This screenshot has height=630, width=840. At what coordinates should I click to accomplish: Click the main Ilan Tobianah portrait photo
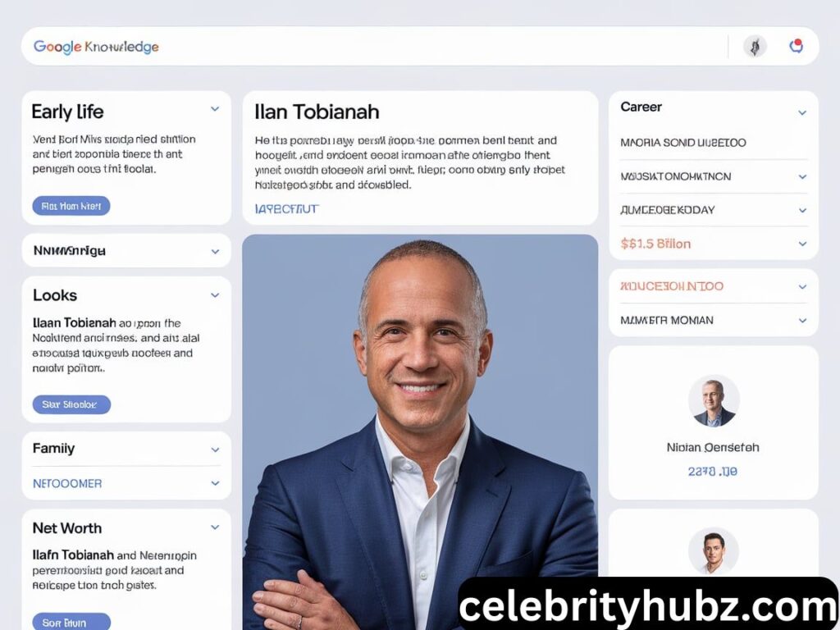(420, 431)
